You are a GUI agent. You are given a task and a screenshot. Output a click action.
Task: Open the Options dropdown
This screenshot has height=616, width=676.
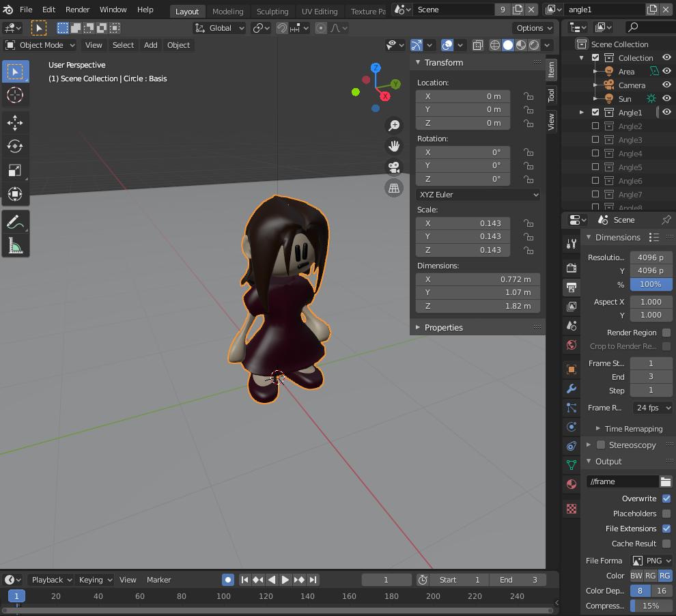(x=534, y=28)
